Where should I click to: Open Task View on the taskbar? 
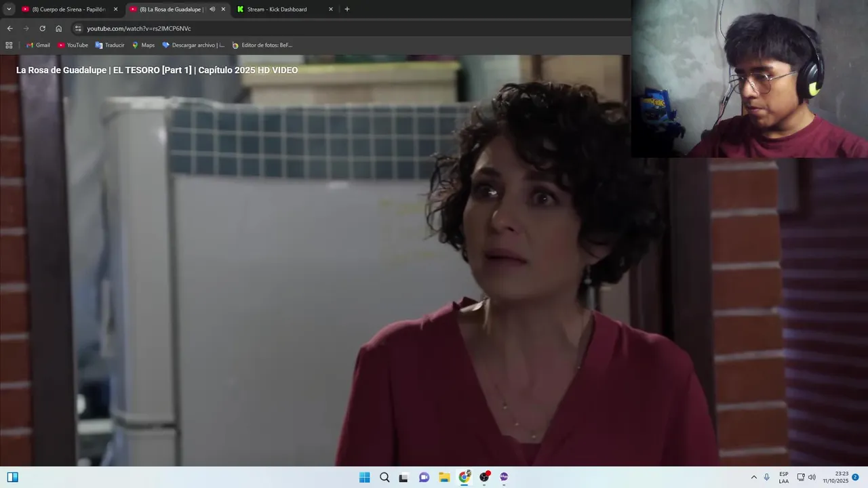point(403,477)
